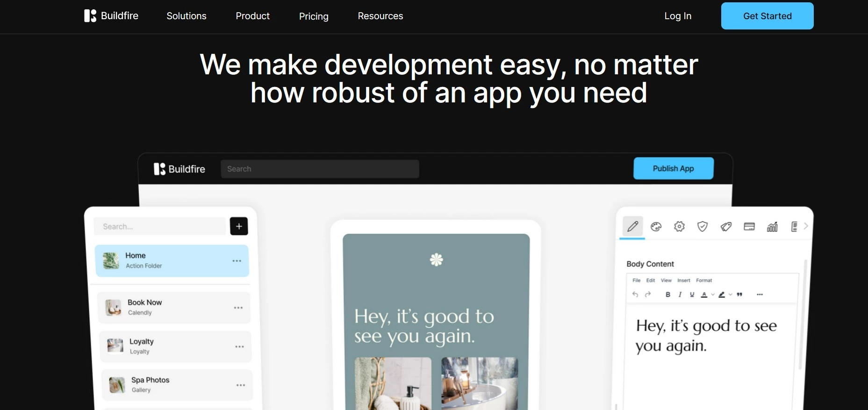Click the left spa photo in preview

(x=393, y=384)
